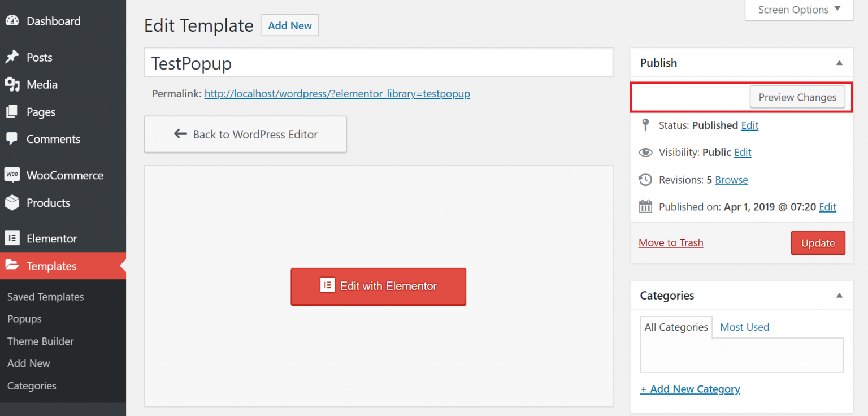Click the Pages icon in the sidebar
868x416 pixels.
(x=12, y=111)
